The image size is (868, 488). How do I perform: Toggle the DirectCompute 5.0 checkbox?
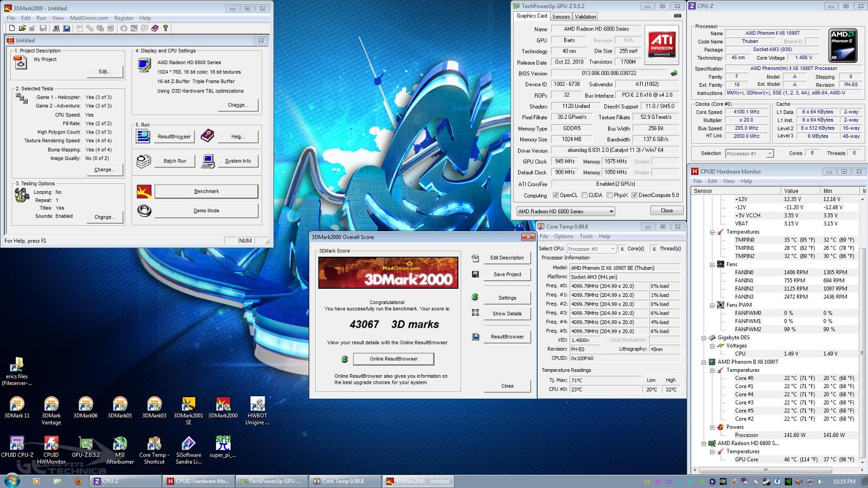click(x=634, y=195)
